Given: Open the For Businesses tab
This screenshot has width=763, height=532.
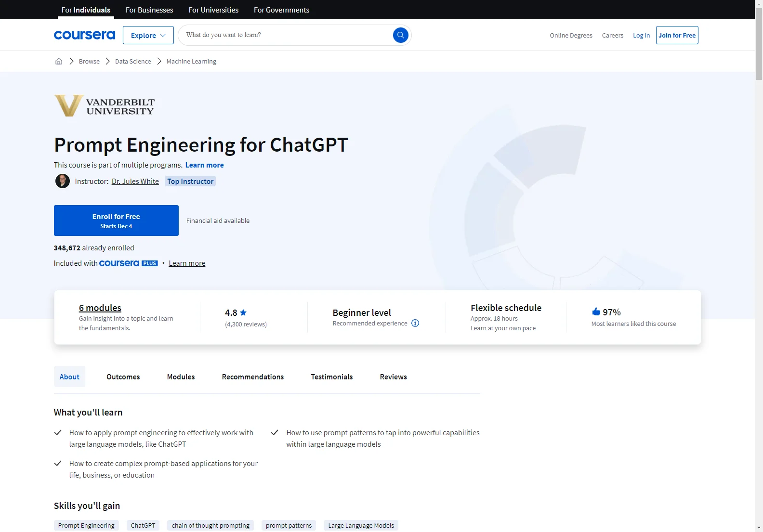Looking at the screenshot, I should [x=149, y=10].
